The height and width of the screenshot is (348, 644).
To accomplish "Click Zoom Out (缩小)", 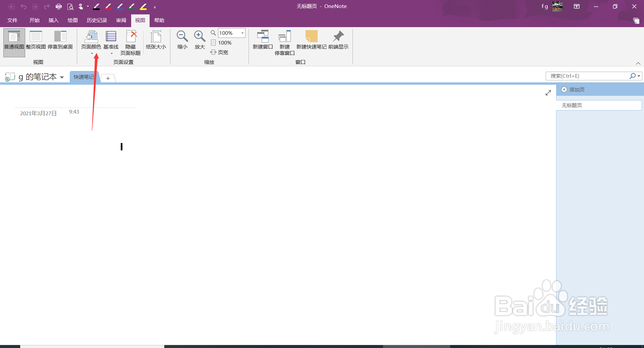I will pyautogui.click(x=182, y=40).
